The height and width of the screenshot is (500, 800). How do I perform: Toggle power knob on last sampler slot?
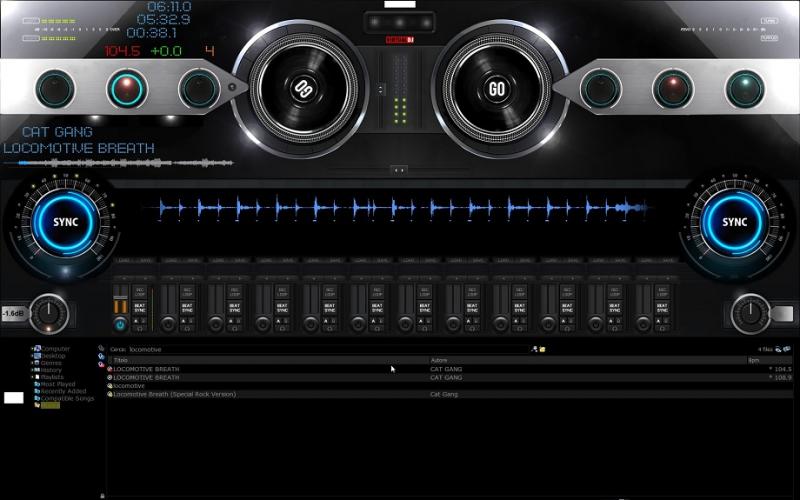coord(643,324)
